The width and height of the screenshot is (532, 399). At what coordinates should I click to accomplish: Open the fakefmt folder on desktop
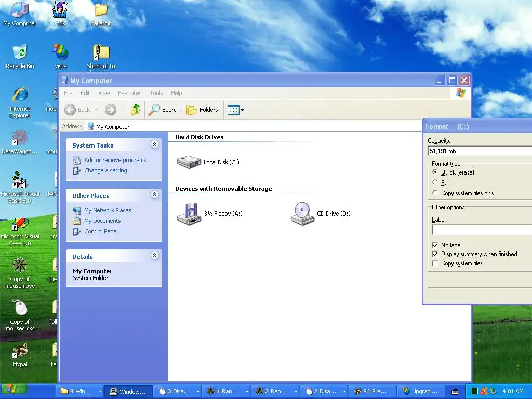pyautogui.click(x=101, y=14)
